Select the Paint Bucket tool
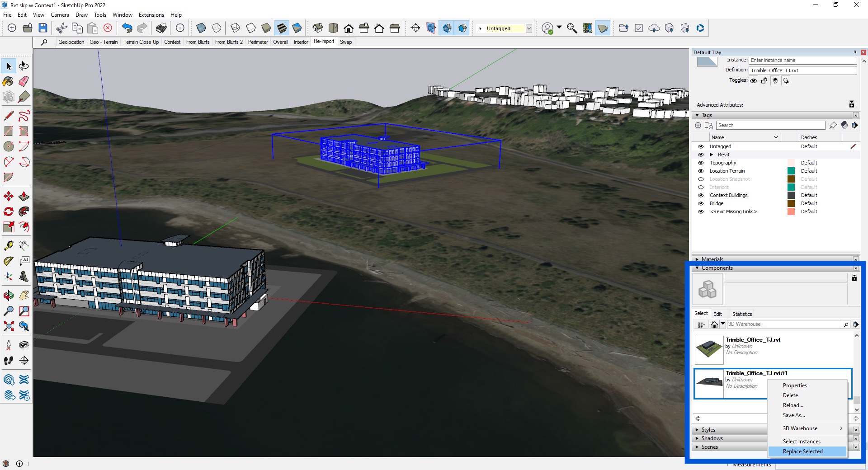 [8, 81]
